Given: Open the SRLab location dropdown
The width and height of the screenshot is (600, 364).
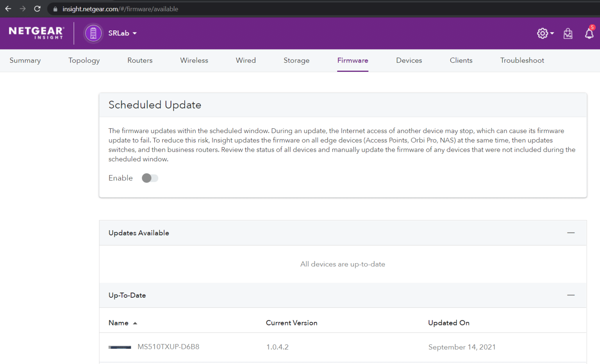Looking at the screenshot, I should click(122, 33).
